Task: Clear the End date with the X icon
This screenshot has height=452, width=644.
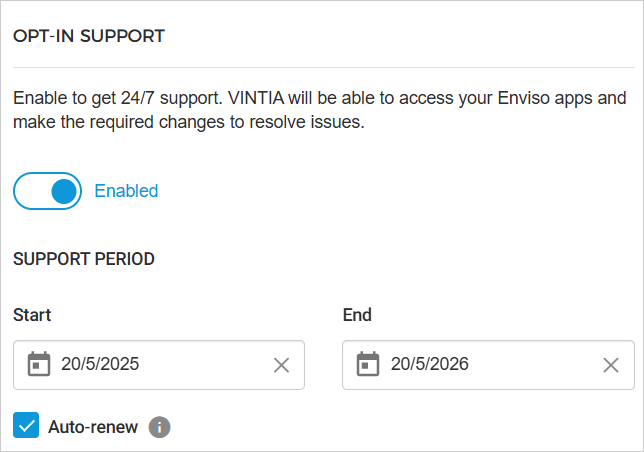Action: tap(611, 365)
